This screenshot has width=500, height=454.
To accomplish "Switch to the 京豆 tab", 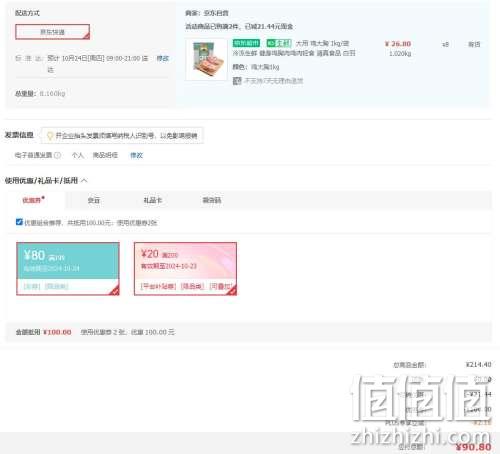I will tap(94, 200).
